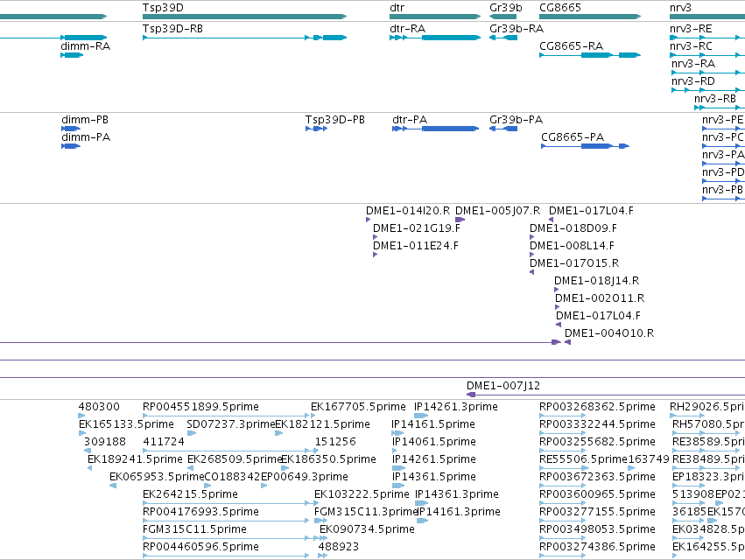
Task: Click the CG8665 gene label
Action: point(559,8)
